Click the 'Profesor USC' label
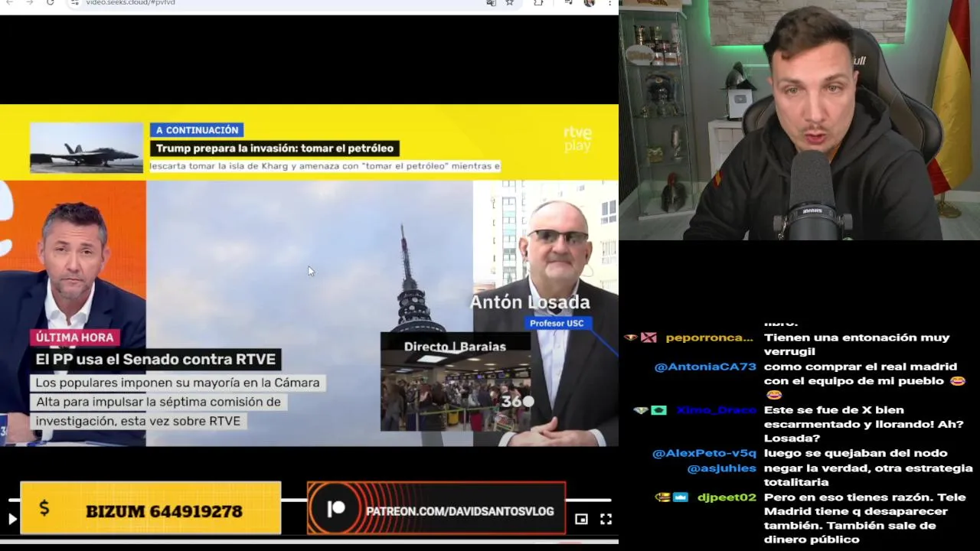The image size is (980, 551). click(557, 323)
